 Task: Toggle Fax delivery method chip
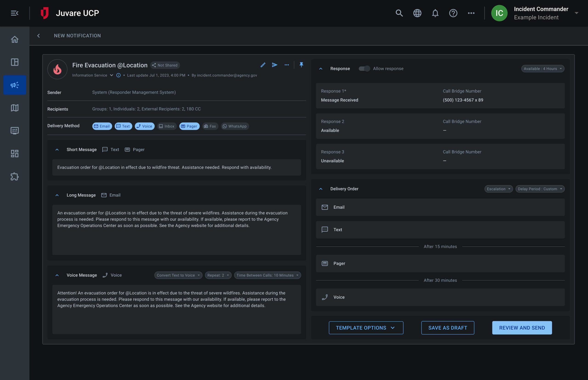click(210, 126)
